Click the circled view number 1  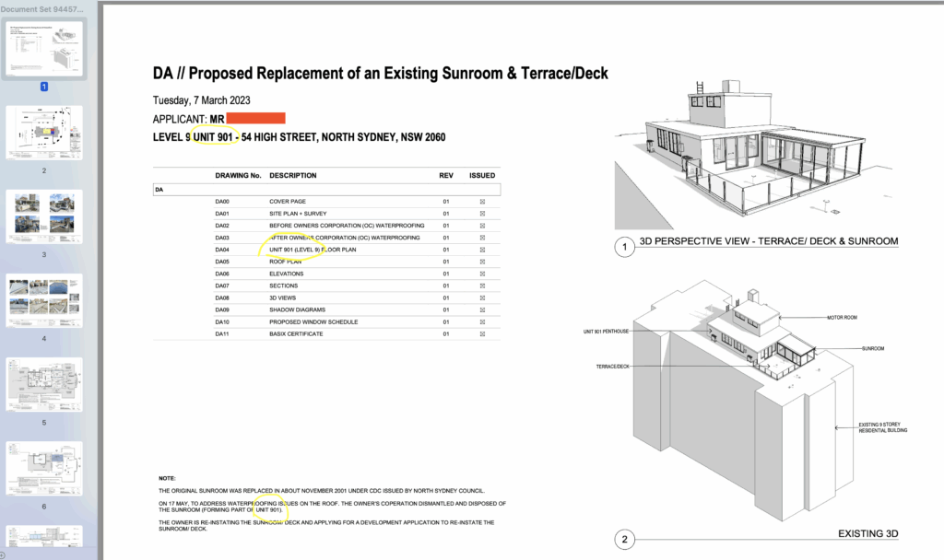point(624,247)
